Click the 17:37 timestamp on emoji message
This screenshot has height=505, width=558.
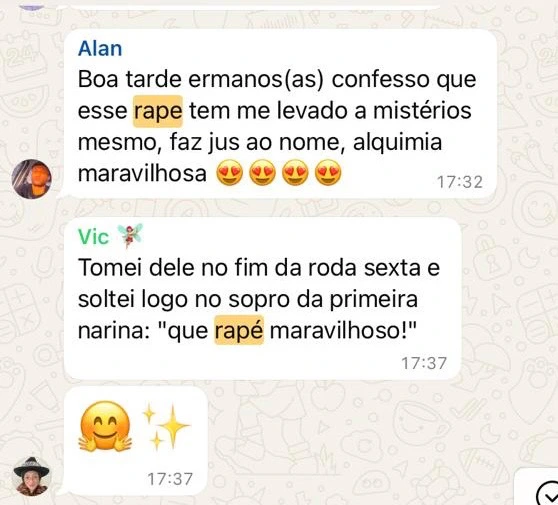coord(170,479)
